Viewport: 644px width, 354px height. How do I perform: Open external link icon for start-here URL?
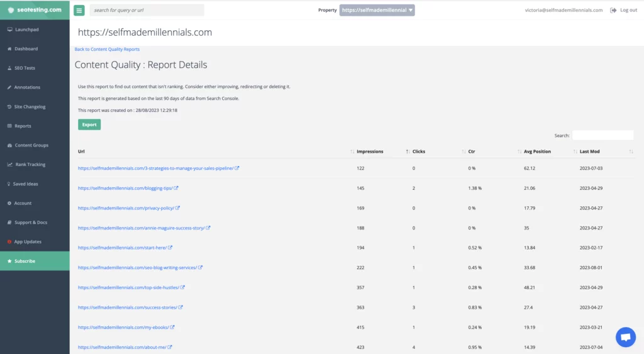[170, 248]
